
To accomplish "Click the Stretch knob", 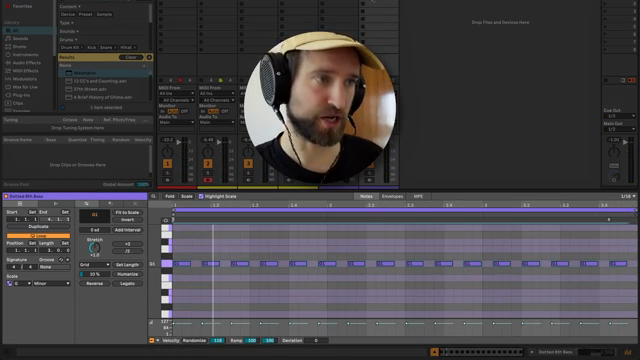I will click(94, 247).
